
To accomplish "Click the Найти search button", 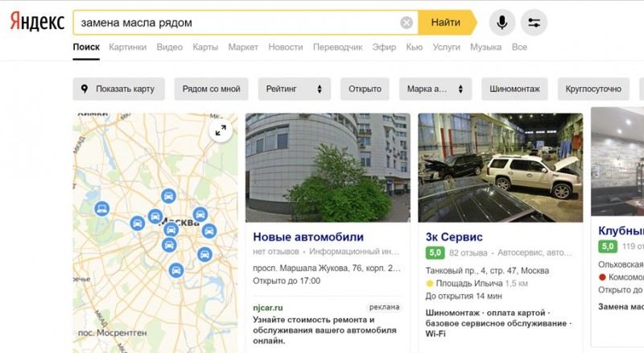I will (x=447, y=23).
